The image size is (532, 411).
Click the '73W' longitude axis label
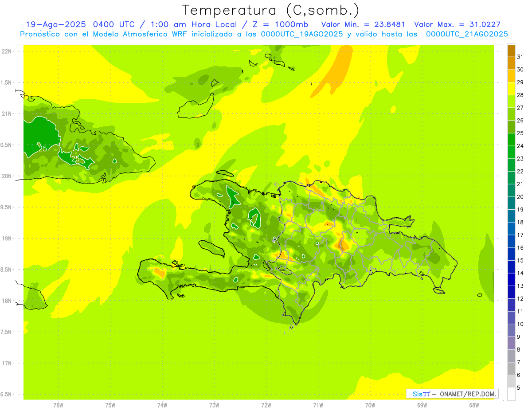(214, 405)
